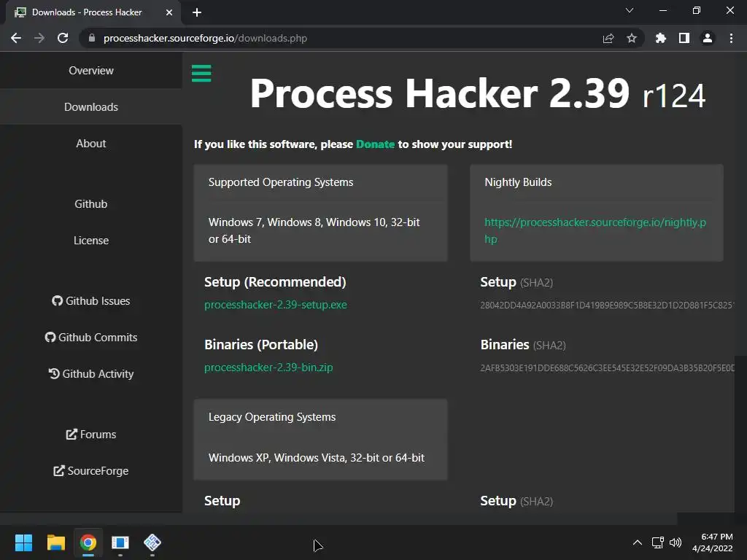Click the share page icon in address bar
The width and height of the screenshot is (747, 560).
coord(608,38)
